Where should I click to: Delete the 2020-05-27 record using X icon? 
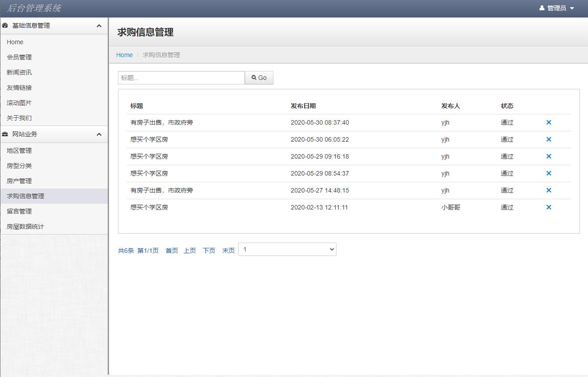click(x=549, y=190)
